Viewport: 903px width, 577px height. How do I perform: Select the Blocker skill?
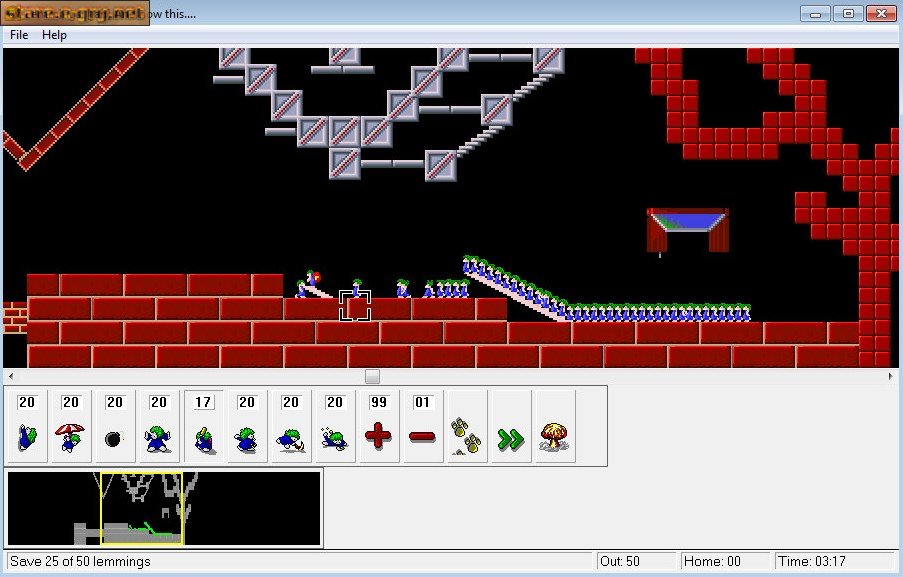(158, 426)
